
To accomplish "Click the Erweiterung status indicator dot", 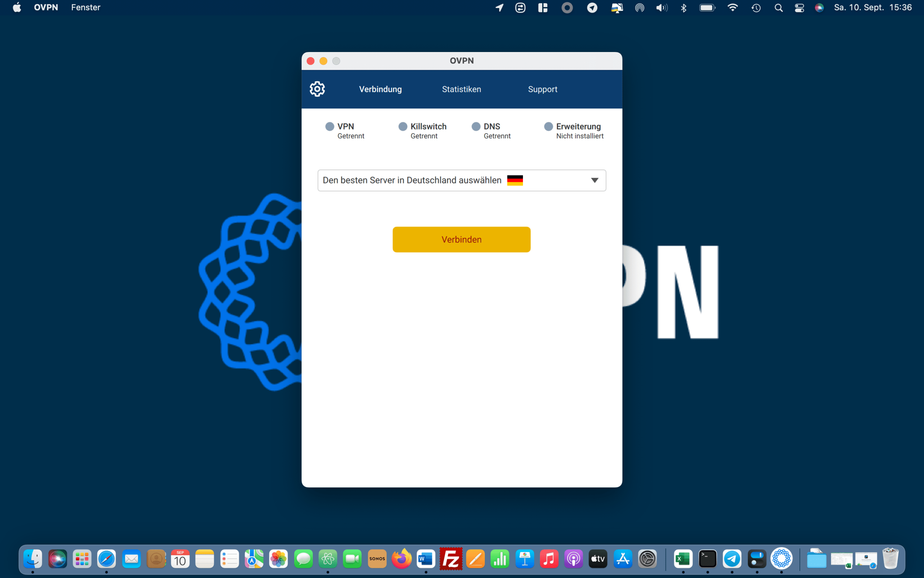I will click(x=548, y=126).
